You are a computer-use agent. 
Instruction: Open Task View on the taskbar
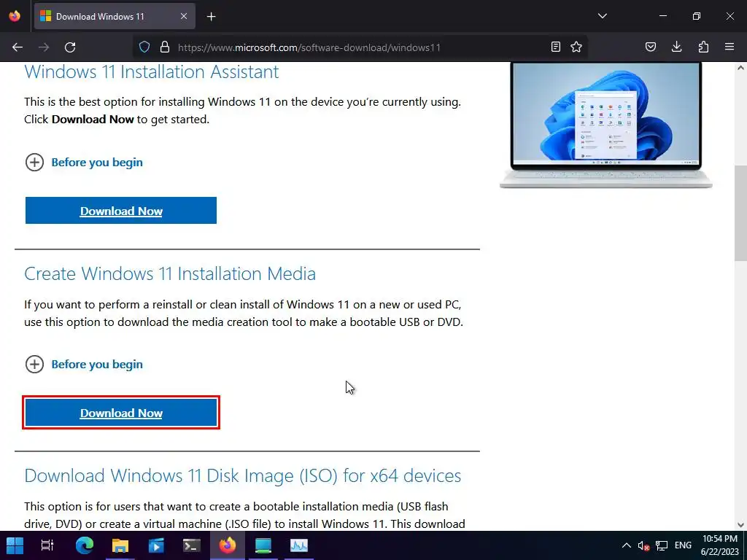click(47, 545)
